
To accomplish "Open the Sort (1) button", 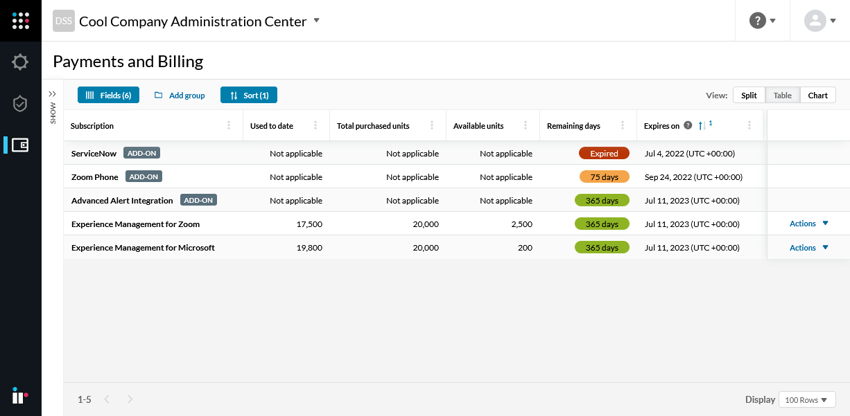I will pos(249,95).
